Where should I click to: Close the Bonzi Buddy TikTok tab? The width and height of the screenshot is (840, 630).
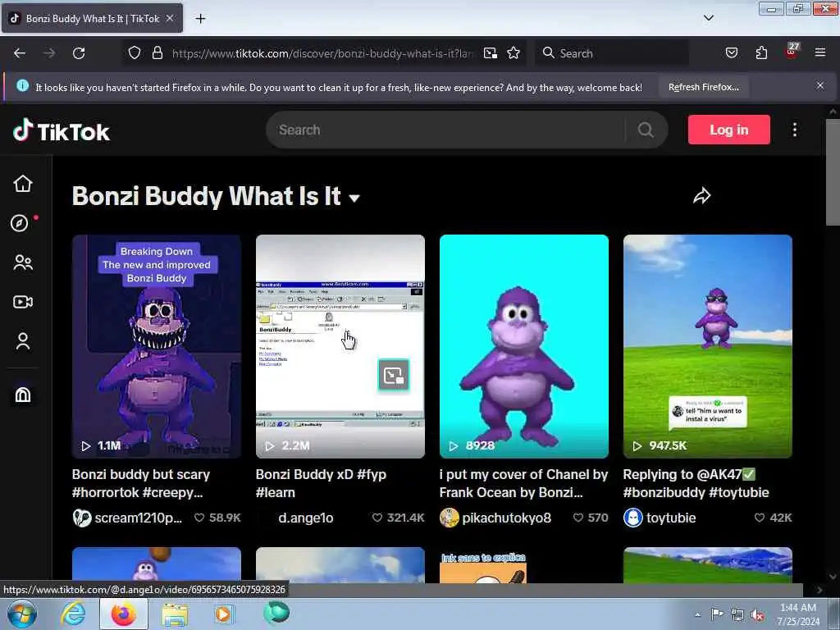pyautogui.click(x=170, y=18)
